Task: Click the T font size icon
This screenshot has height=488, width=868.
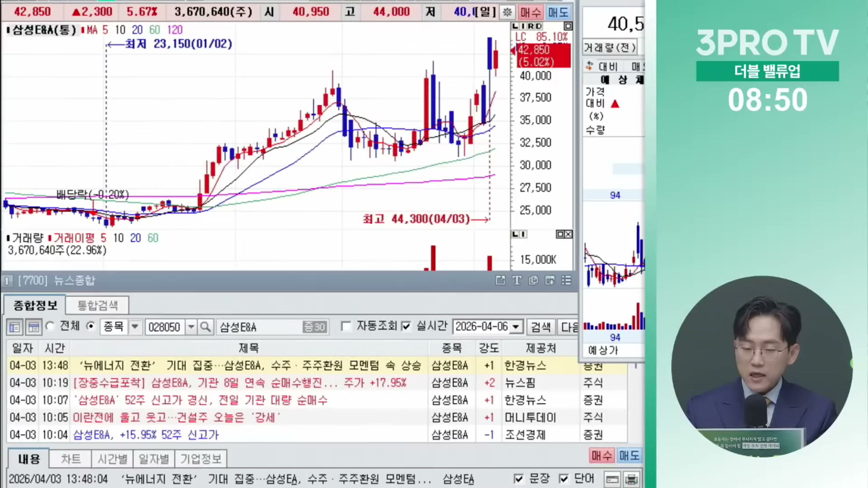Action: coord(517,281)
